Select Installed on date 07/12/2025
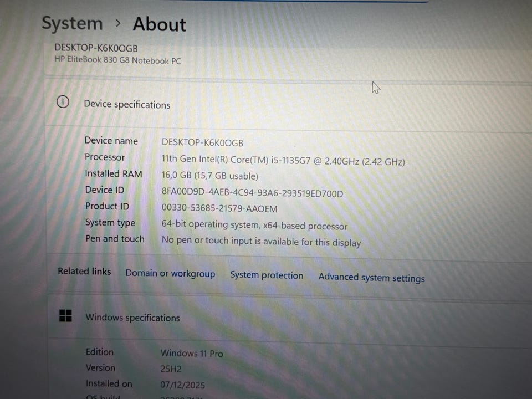Image resolution: width=532 pixels, height=399 pixels. point(182,385)
